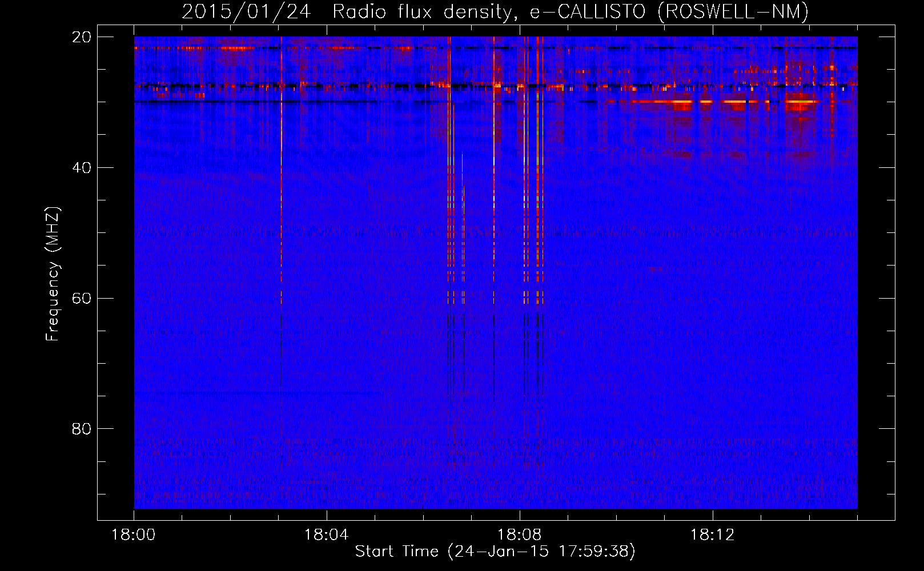The image size is (924, 571).
Task: Click the plot title mentioning e-CALLISTO (ROSWELL-NM)
Action: 495,11
